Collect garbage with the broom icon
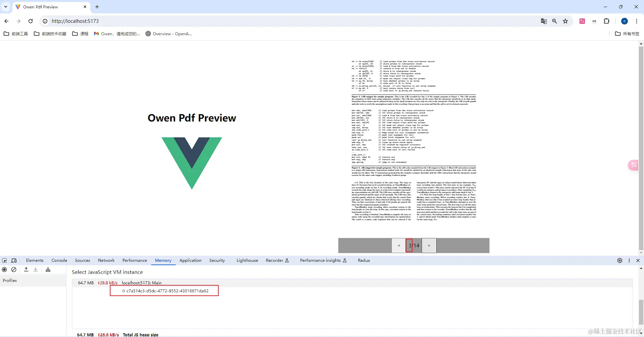Viewport: 644px width, 337px height. pos(48,270)
